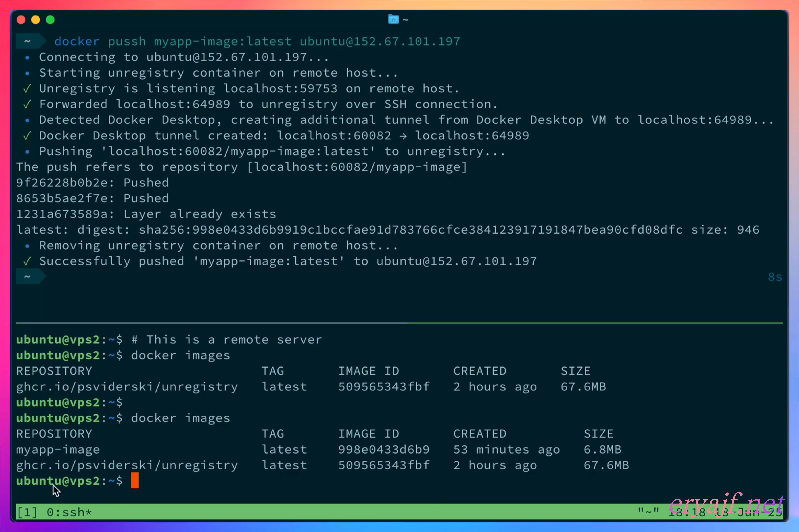Click first table's 'REPOSITORY' header
Viewport: 799px width, 532px height.
54,371
